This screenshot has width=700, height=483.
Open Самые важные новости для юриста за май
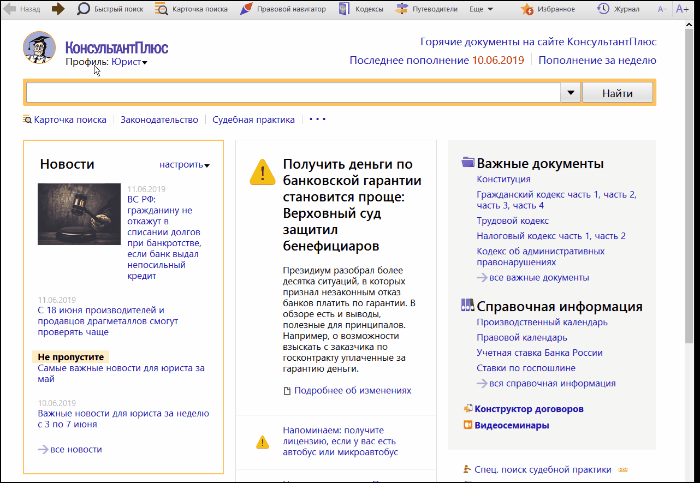tap(121, 373)
